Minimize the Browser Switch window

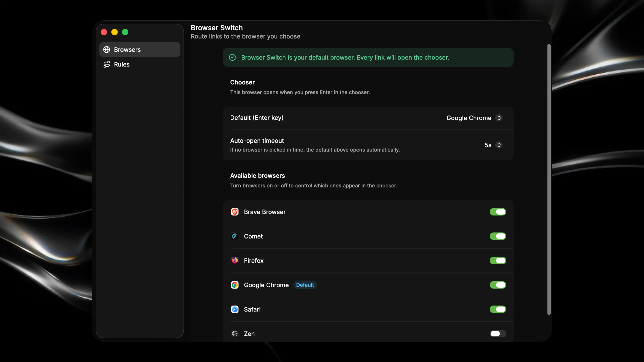click(115, 32)
